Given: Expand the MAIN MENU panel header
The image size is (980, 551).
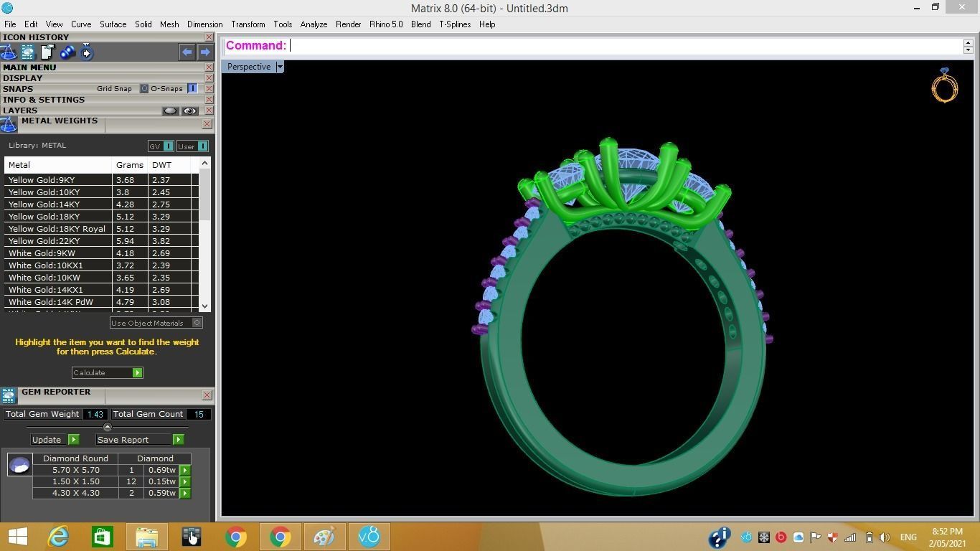Looking at the screenshot, I should 29,67.
